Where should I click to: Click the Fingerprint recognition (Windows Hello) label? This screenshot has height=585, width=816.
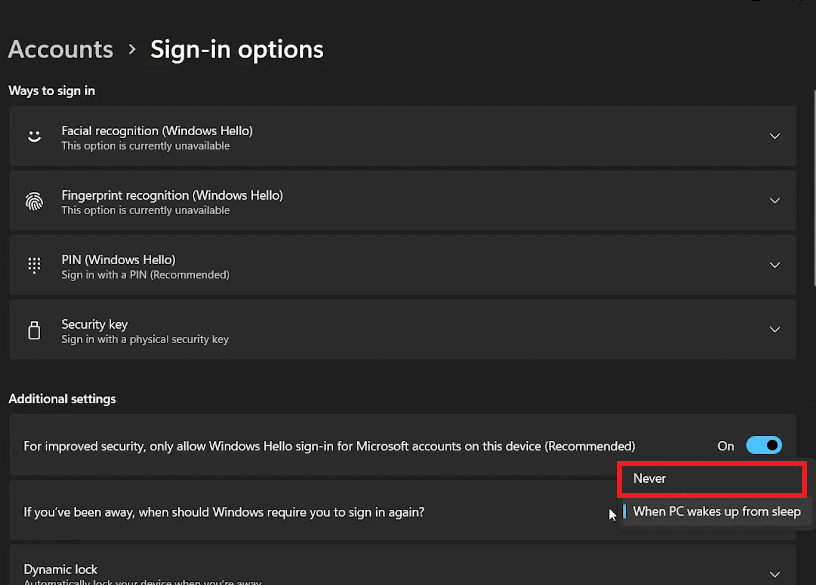pos(172,195)
